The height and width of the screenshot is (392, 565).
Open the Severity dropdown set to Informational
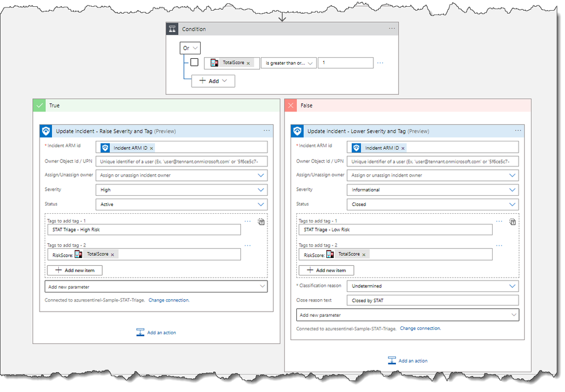point(433,190)
